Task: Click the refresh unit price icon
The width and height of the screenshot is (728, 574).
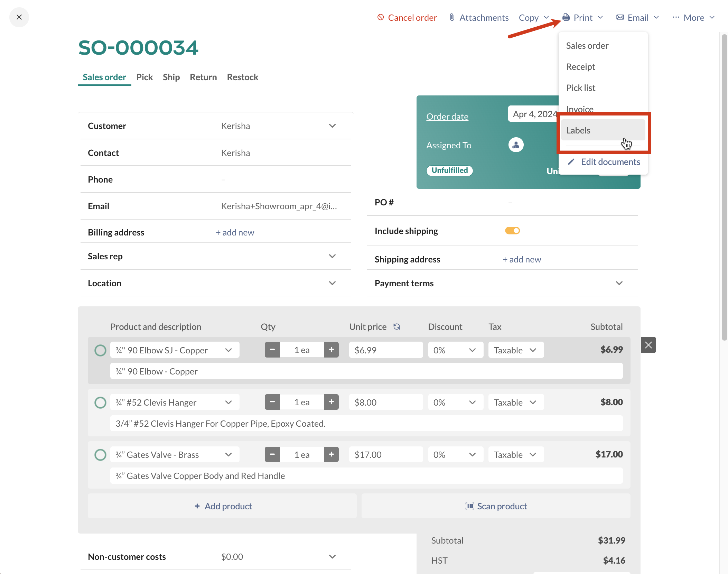Action: click(x=396, y=326)
